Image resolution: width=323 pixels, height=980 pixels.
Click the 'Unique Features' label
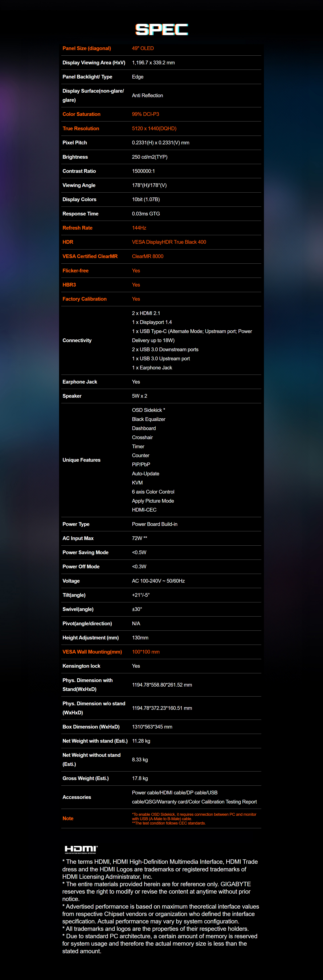[x=81, y=460]
